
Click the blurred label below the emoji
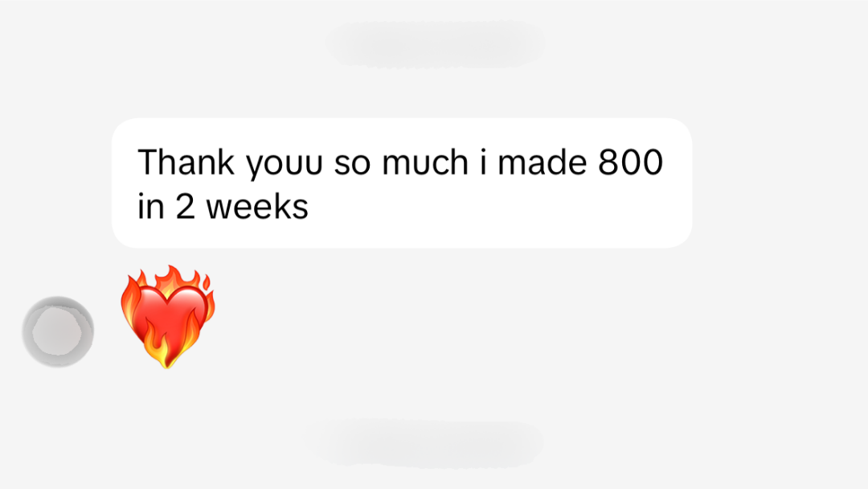[x=423, y=442]
